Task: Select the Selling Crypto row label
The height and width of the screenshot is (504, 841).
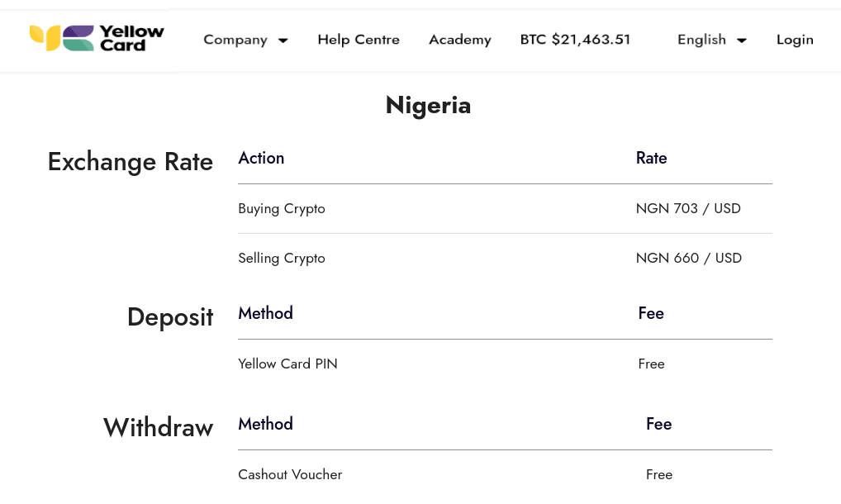Action: [282, 259]
